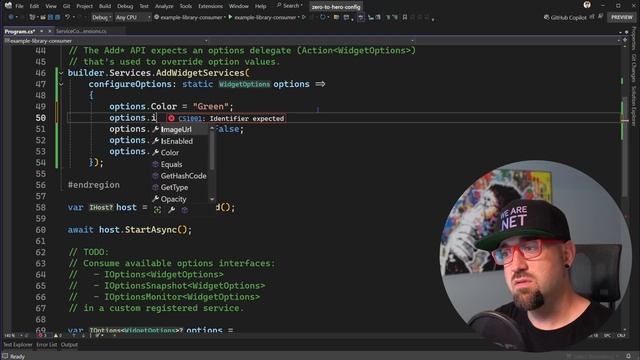The image size is (640, 360).
Task: Start debugging with green play button
Action: 230,17
